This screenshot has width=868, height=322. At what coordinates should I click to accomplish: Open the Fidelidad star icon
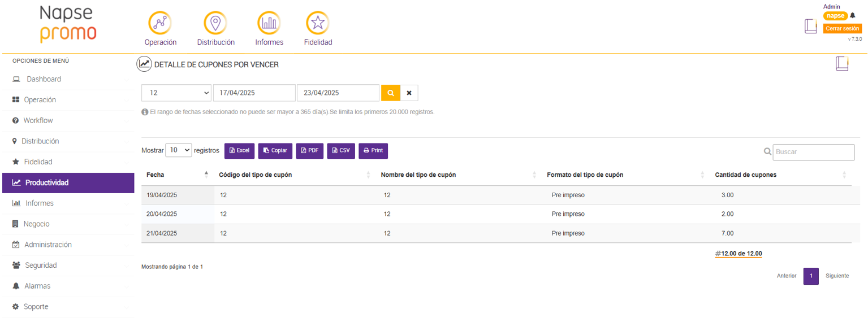(x=318, y=23)
